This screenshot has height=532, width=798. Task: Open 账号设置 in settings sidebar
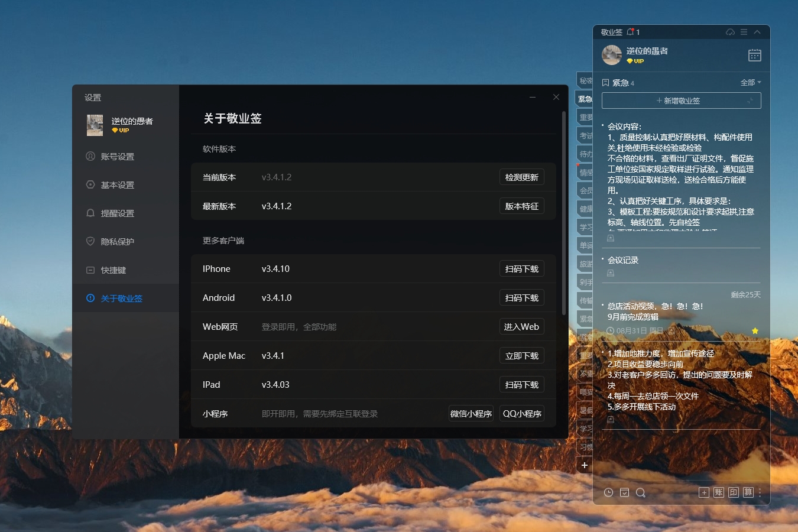(125, 157)
